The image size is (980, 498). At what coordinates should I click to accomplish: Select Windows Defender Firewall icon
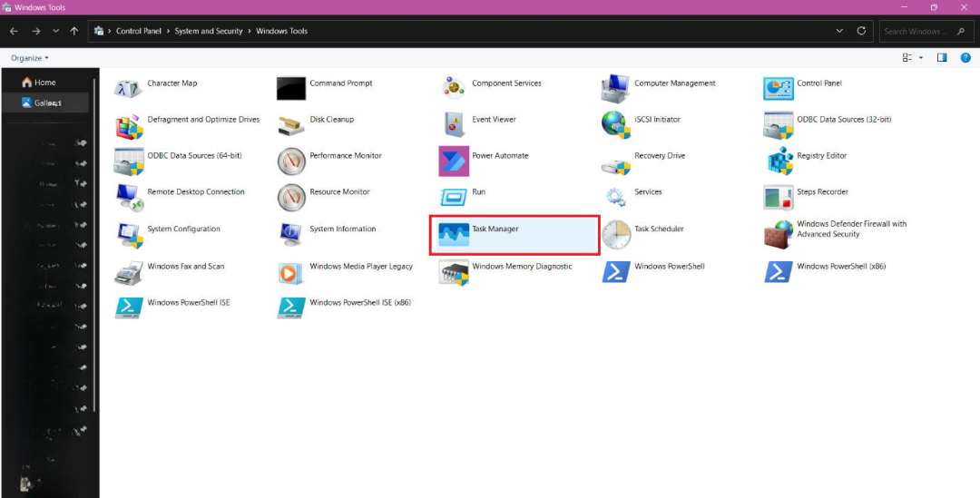tap(779, 235)
